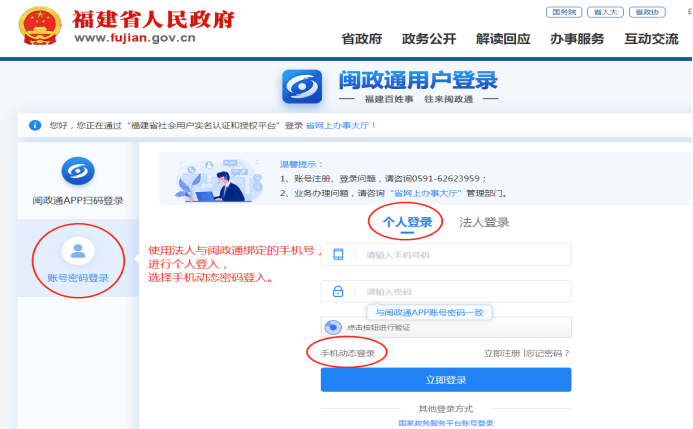The width and height of the screenshot is (693, 429).
Task: Click the round verification icon in the captcha bar
Action: 334,327
